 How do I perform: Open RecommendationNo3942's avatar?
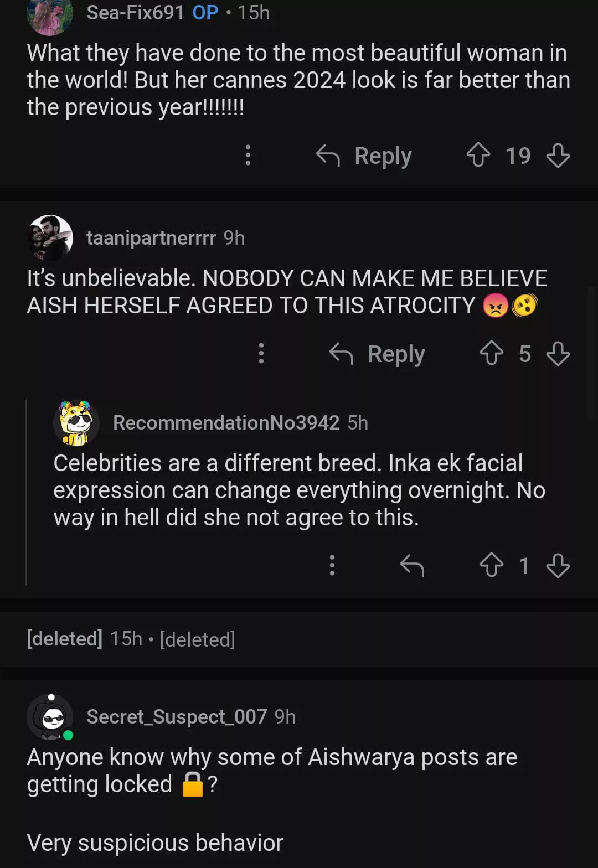(x=76, y=423)
